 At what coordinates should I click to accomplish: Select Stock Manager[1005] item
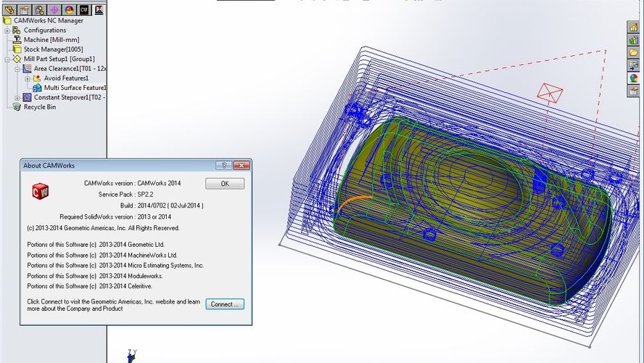(53, 49)
